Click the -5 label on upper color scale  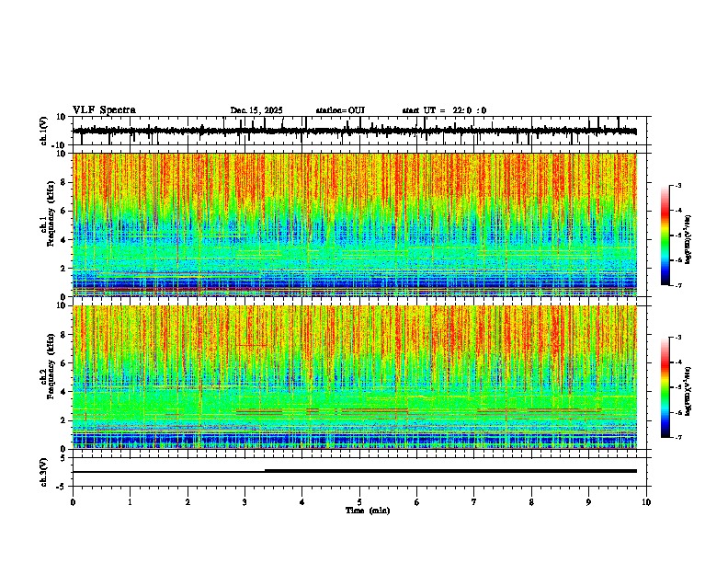pos(677,236)
